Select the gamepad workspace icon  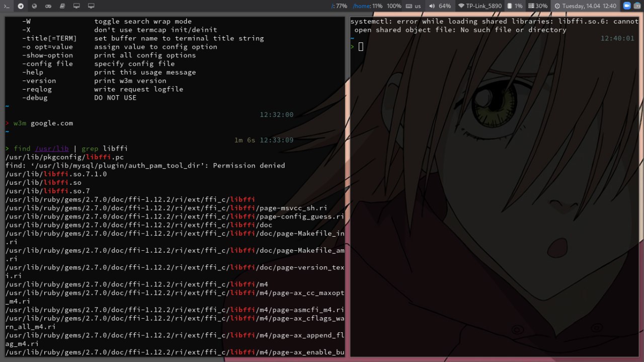(x=48, y=6)
